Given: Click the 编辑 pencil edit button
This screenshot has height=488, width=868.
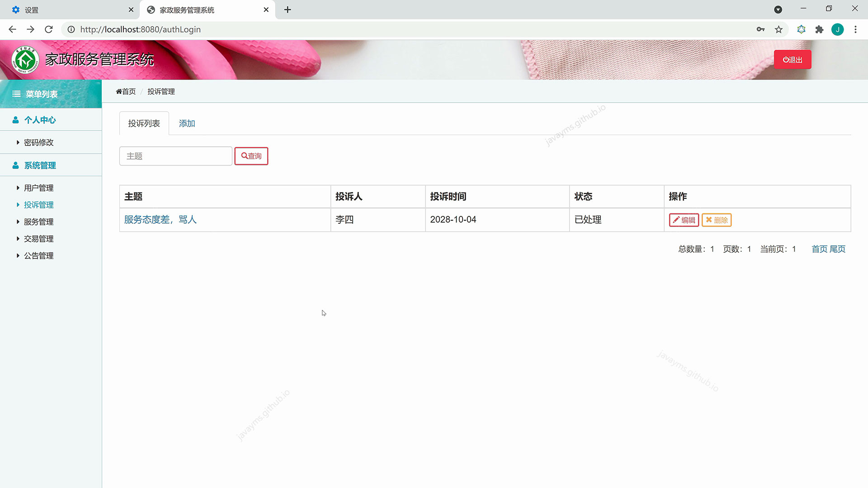Looking at the screenshot, I should tap(684, 220).
